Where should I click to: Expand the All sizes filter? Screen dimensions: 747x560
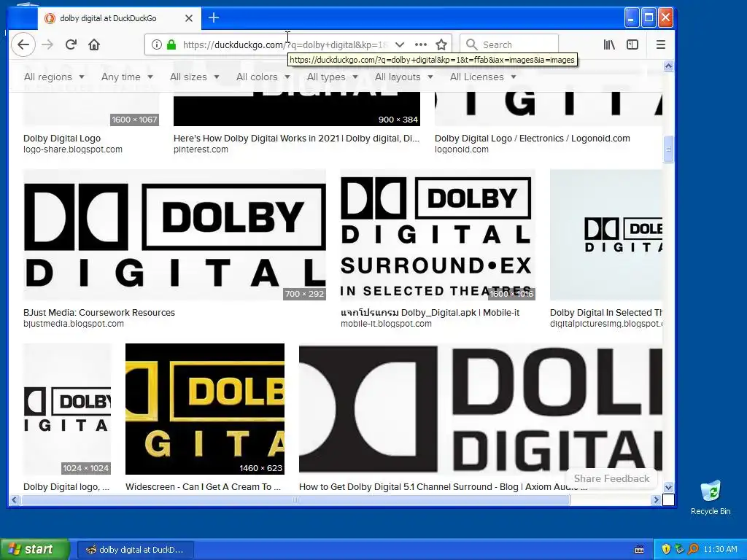(x=194, y=77)
